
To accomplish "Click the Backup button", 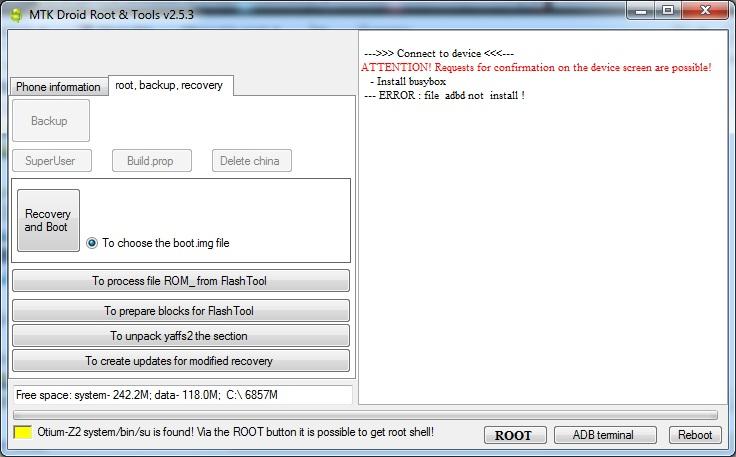I will 51,121.
